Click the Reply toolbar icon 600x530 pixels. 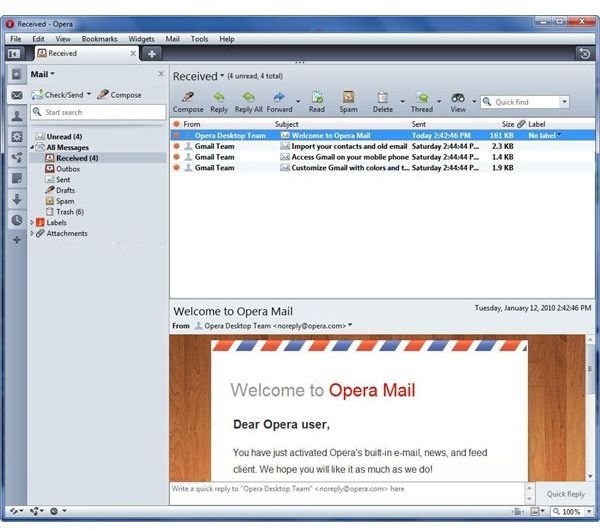(219, 97)
